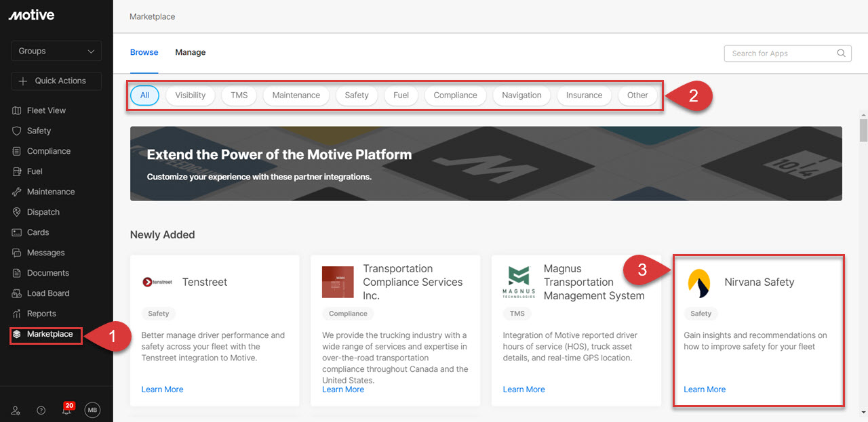Click the Safety tag on Tenstreet card
Screen dimensions: 868x422
(x=159, y=314)
